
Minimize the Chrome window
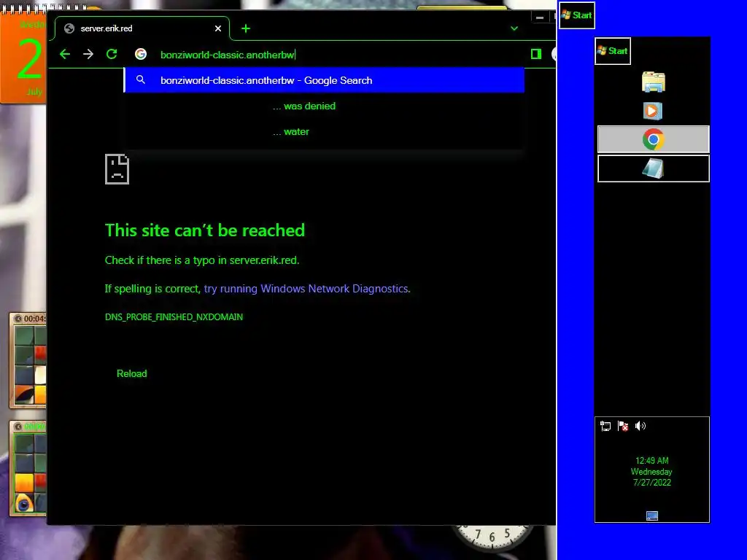point(540,17)
